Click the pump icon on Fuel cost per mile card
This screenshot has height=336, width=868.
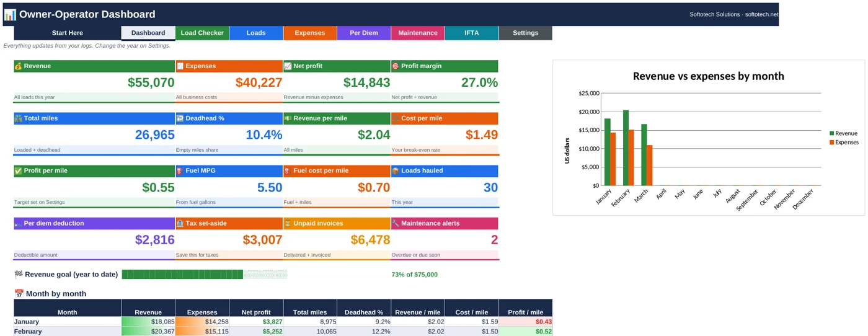tap(288, 170)
